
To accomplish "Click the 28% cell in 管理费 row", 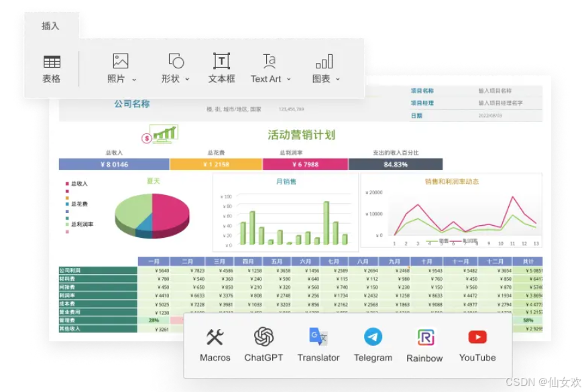I will (154, 320).
